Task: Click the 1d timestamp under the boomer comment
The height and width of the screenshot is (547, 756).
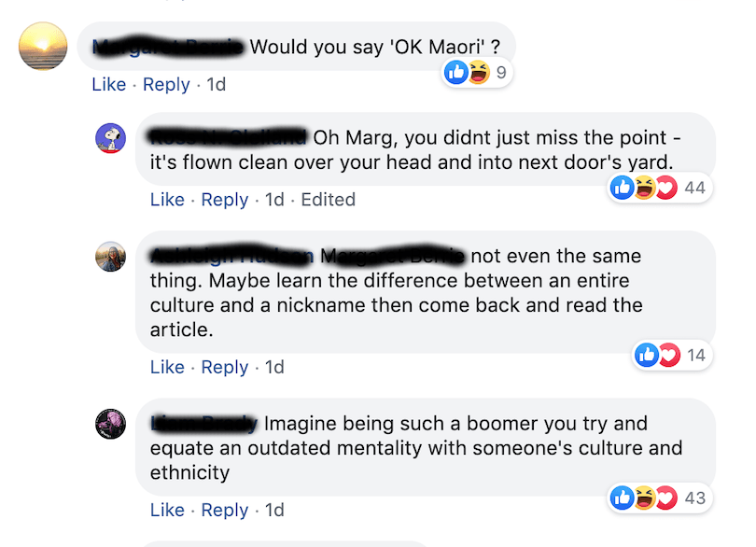Action: (274, 511)
